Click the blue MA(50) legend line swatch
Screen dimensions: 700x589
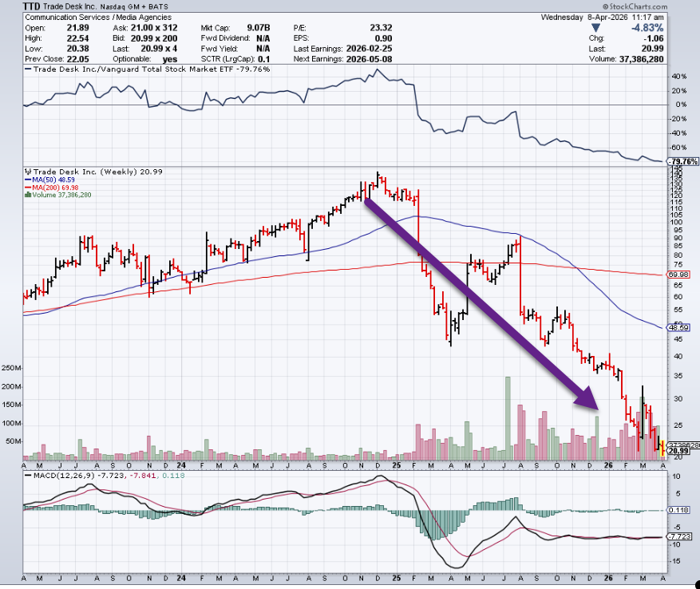[x=27, y=180]
